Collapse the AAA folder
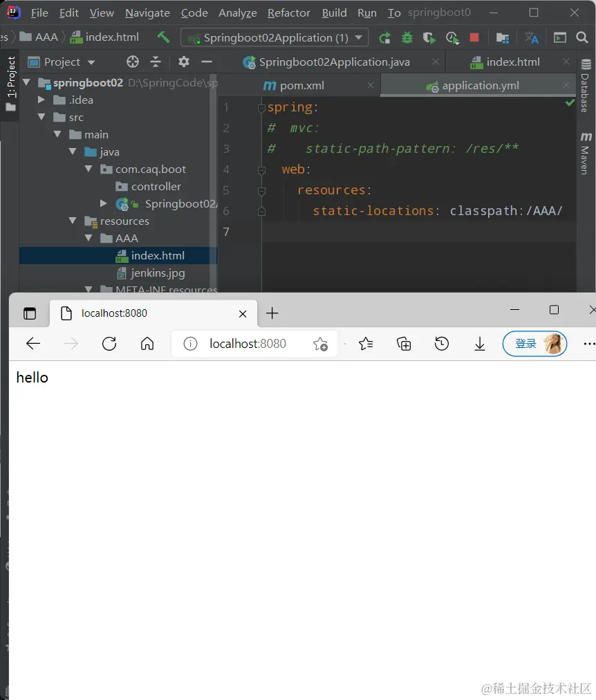This screenshot has height=700, width=596. click(89, 238)
